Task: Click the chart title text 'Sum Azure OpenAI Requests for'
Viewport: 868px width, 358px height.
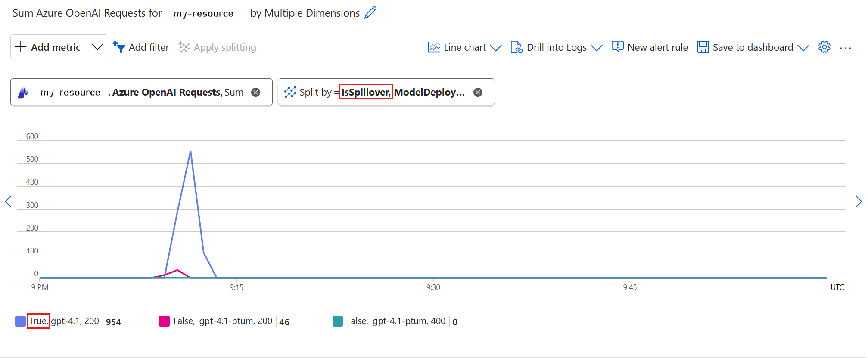Action: click(x=87, y=13)
